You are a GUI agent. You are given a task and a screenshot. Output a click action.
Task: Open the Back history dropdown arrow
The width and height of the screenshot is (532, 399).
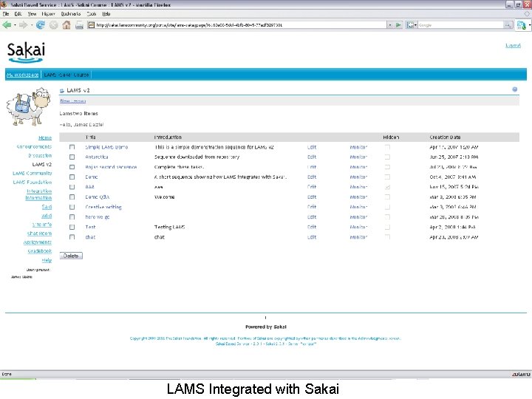coord(15,25)
